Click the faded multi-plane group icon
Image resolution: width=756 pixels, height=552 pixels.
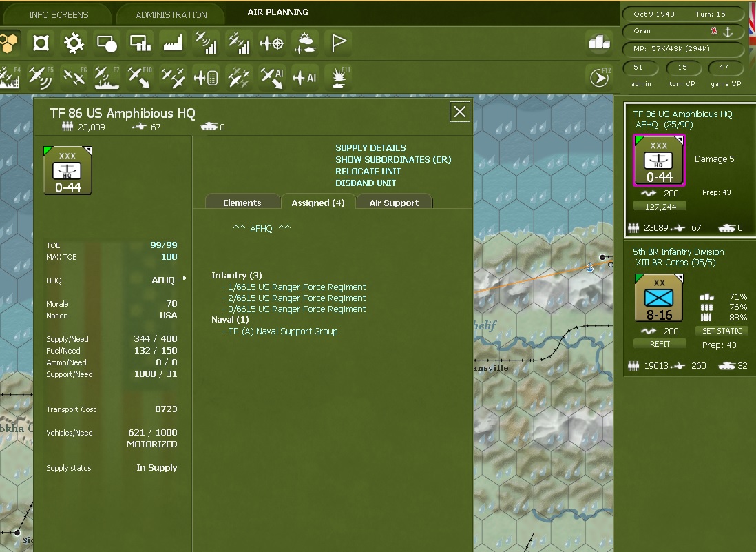(x=239, y=77)
